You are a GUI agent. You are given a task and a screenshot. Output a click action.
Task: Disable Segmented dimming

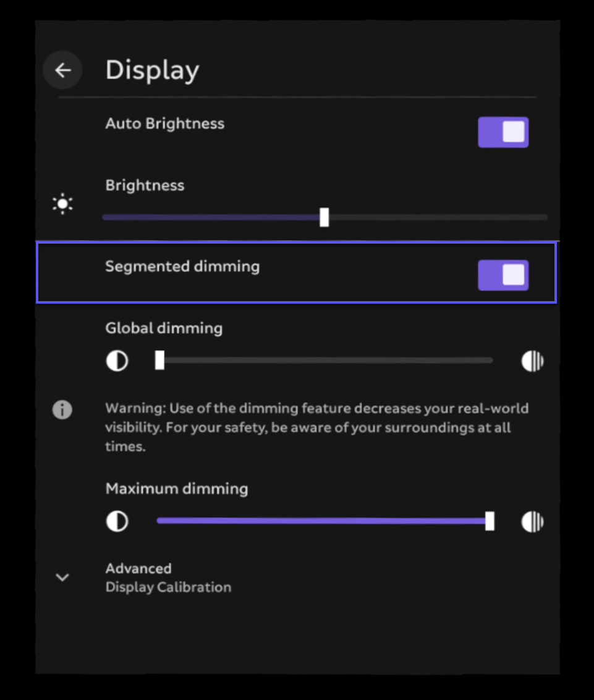tap(503, 275)
